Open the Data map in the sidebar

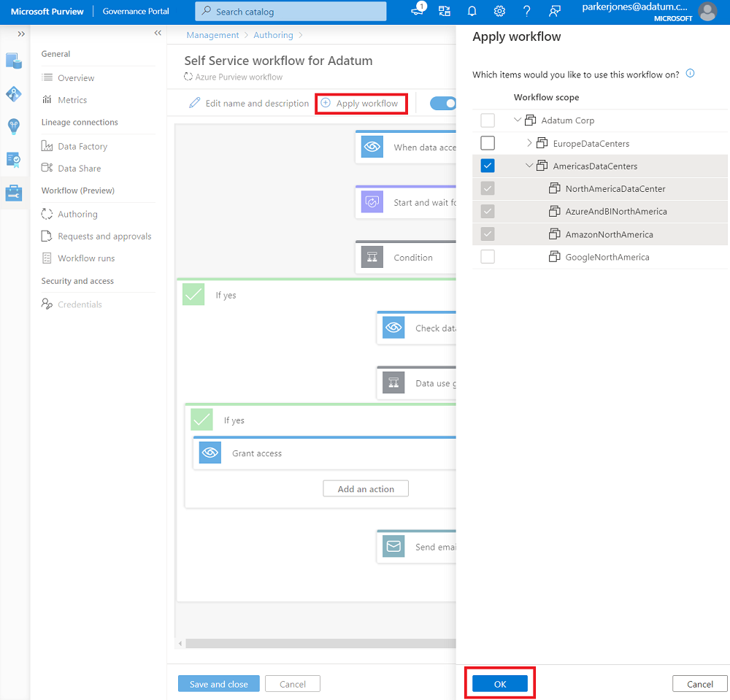pos(12,94)
